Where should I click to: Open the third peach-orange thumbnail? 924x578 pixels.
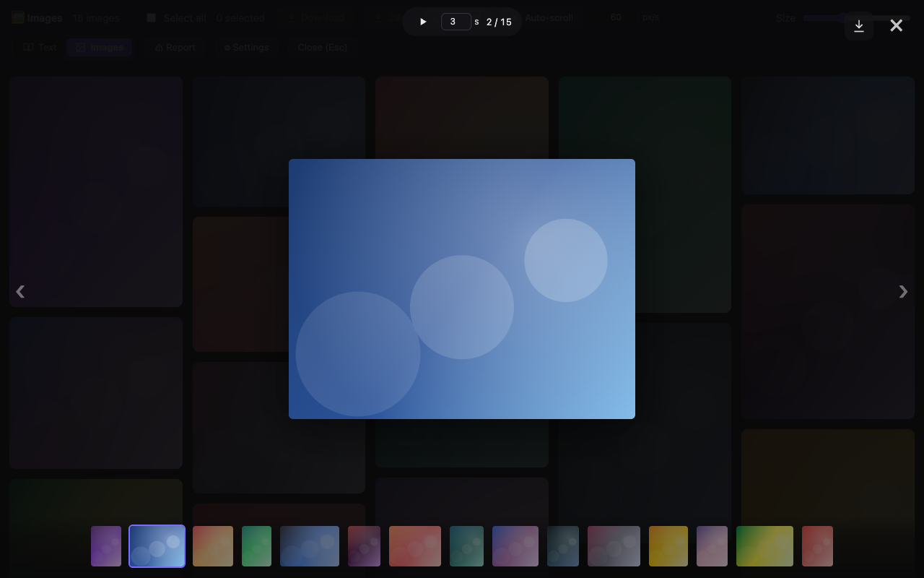[213, 546]
